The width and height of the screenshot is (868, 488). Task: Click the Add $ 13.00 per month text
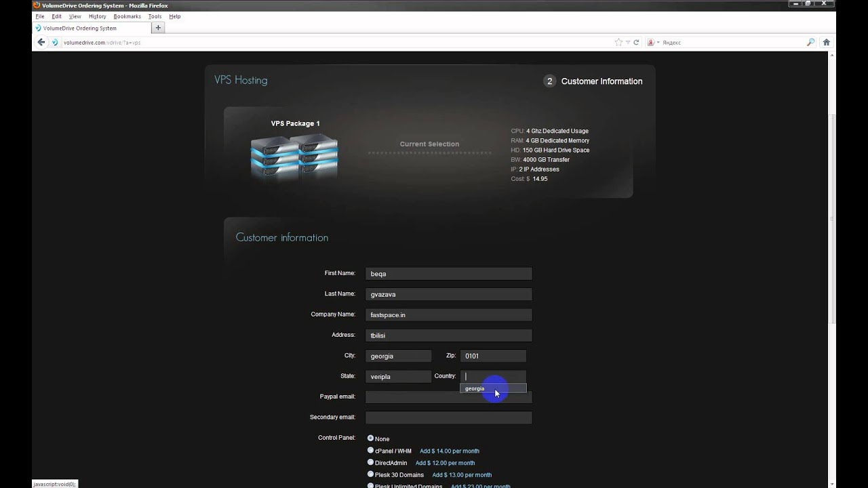point(462,475)
